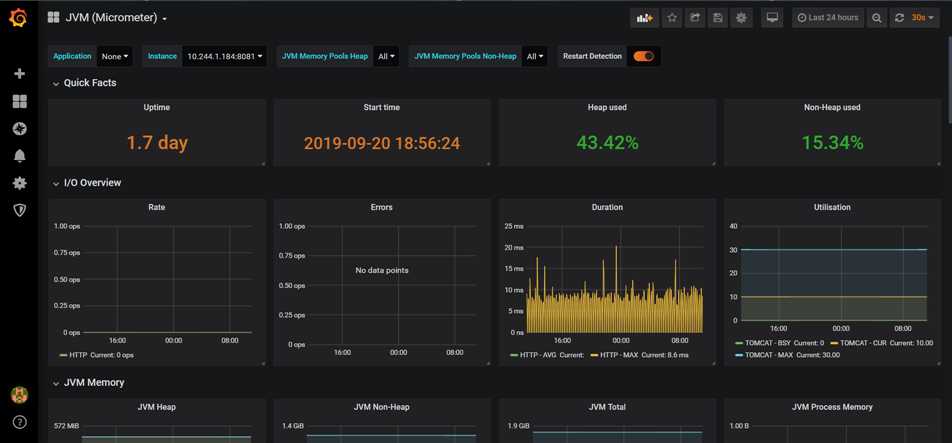
Task: Open Configuration gear icon in sidebar
Action: point(19,183)
